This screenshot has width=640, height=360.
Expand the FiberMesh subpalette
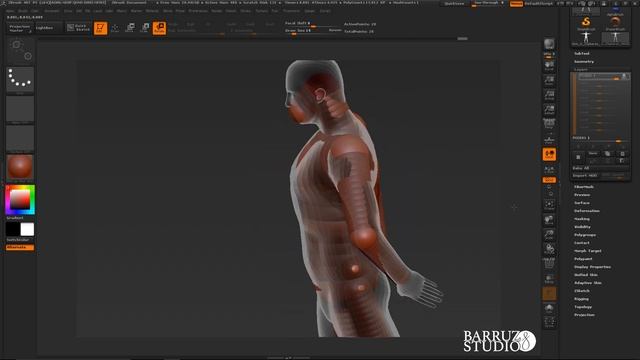coord(584,187)
